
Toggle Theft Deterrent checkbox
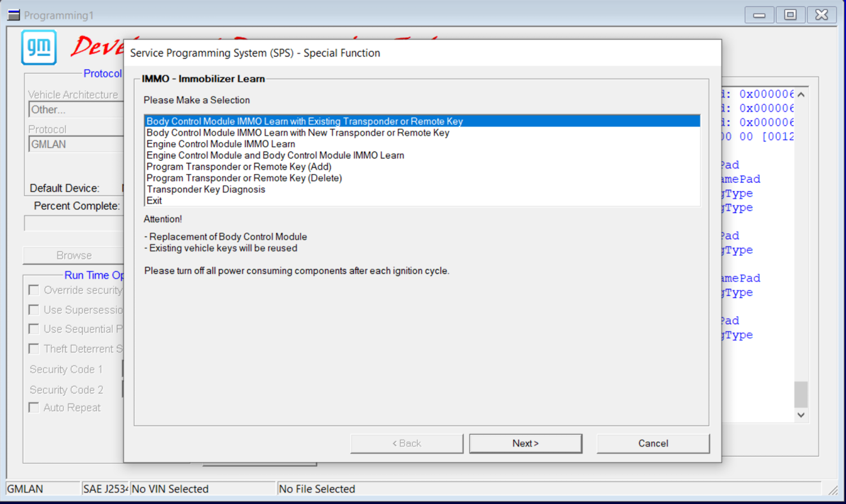pos(34,348)
